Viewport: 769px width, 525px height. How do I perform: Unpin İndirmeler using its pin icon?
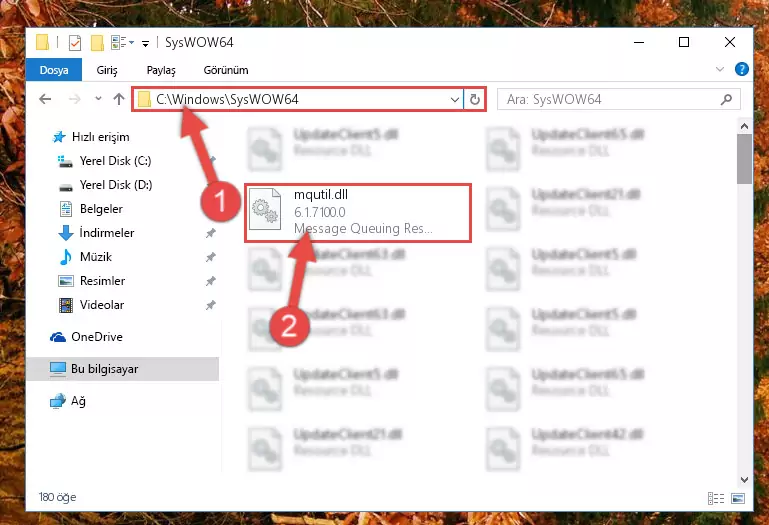210,233
